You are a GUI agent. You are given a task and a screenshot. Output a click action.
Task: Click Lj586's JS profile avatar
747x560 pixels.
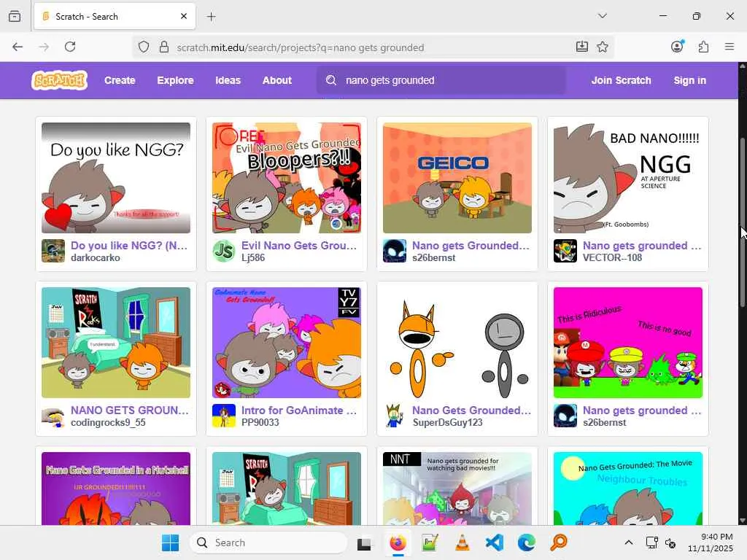point(224,251)
